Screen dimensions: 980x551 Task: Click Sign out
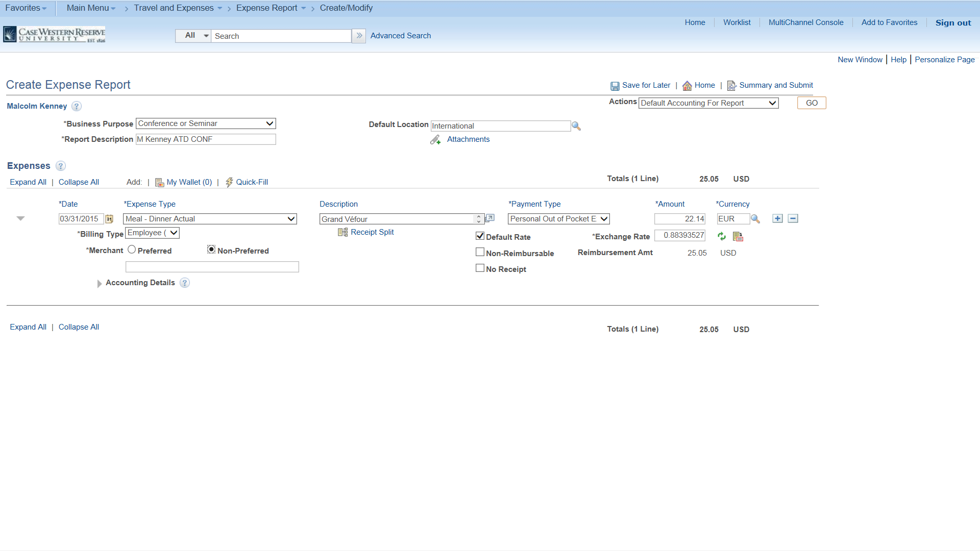(x=953, y=22)
